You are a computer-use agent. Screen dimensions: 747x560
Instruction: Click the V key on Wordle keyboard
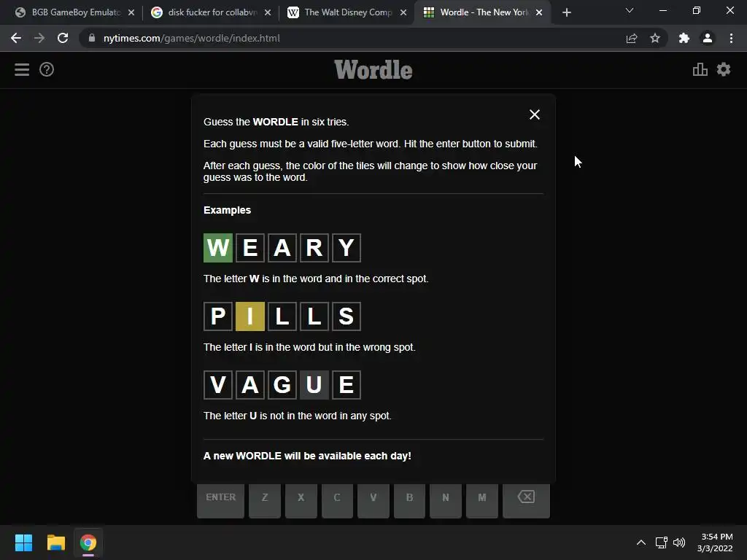[373, 500]
